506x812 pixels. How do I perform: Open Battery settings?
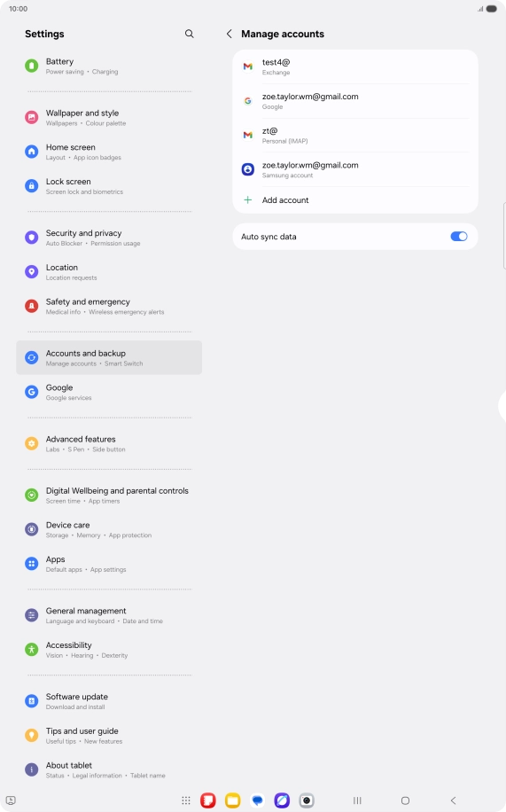click(109, 66)
